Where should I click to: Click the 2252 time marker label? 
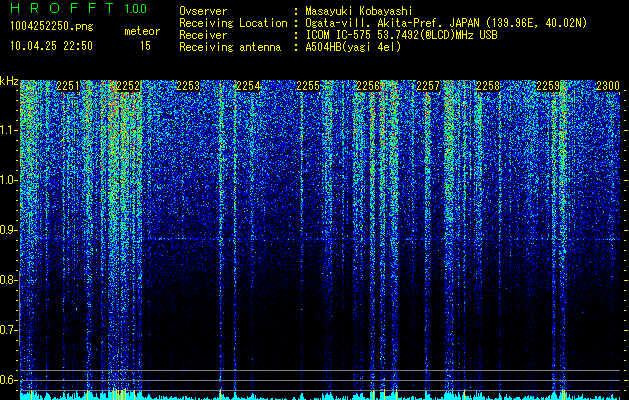tap(128, 86)
